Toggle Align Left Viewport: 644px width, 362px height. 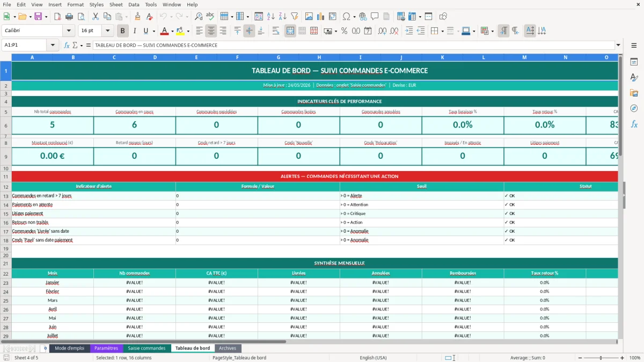click(x=199, y=31)
